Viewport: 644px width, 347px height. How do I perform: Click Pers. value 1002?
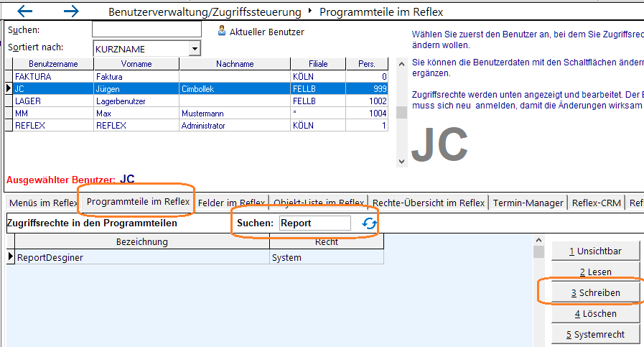click(x=367, y=101)
